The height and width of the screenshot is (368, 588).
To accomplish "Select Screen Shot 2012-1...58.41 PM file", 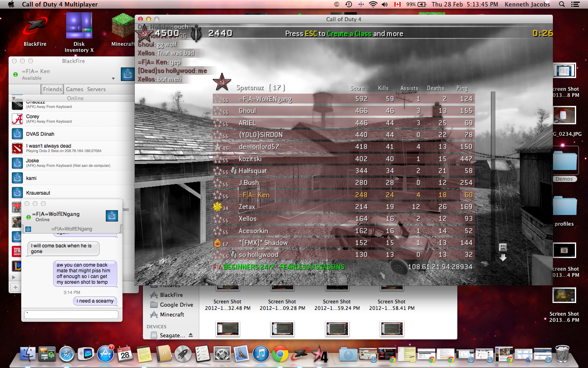I will pyautogui.click(x=392, y=305).
